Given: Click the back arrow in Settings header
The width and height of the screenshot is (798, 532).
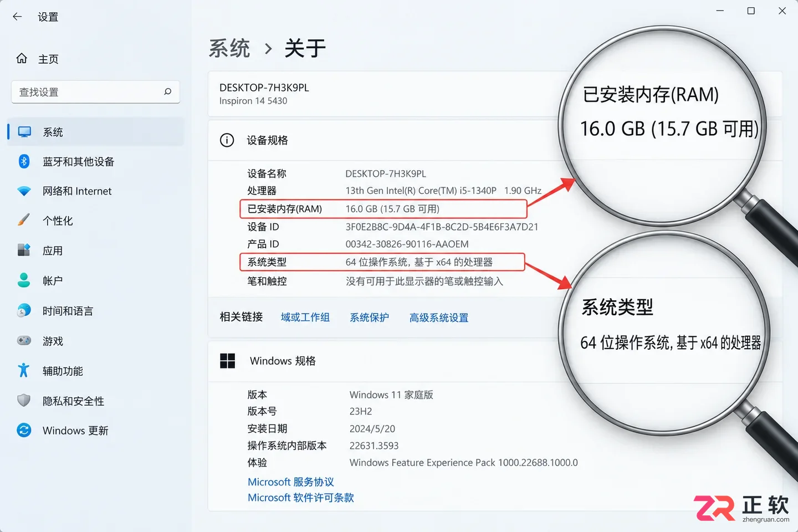Looking at the screenshot, I should (x=17, y=17).
